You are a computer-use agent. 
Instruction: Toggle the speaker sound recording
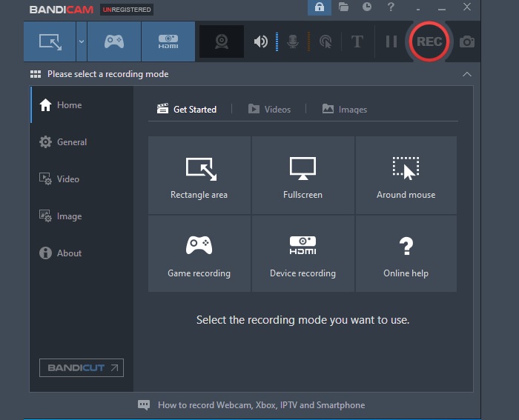[x=260, y=41]
